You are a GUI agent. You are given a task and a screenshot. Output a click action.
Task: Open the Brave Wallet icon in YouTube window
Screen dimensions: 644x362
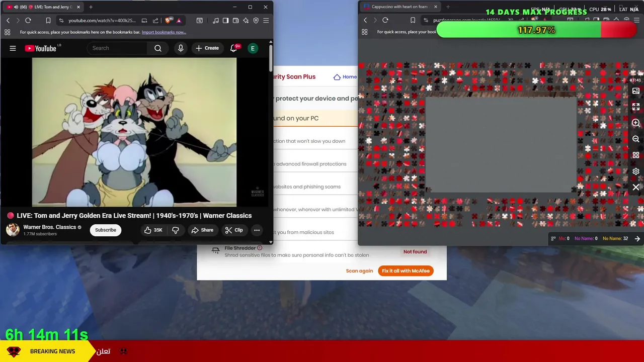[236, 21]
